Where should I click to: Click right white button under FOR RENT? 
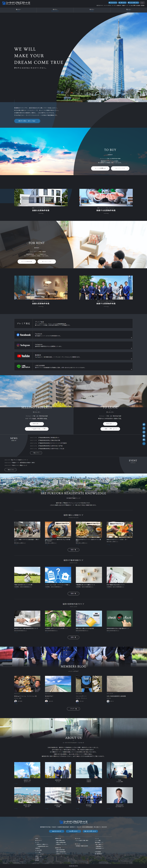tap(47, 262)
